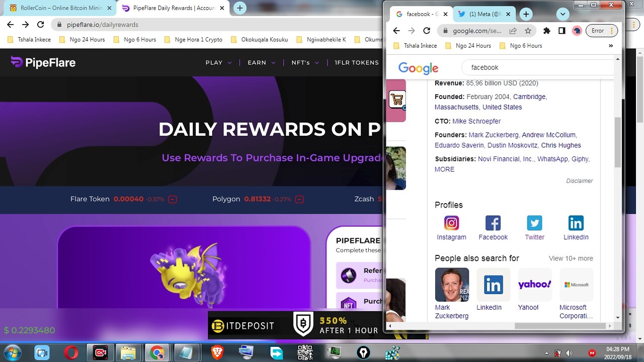
Task: Click View 10+ more link
Action: click(x=571, y=258)
